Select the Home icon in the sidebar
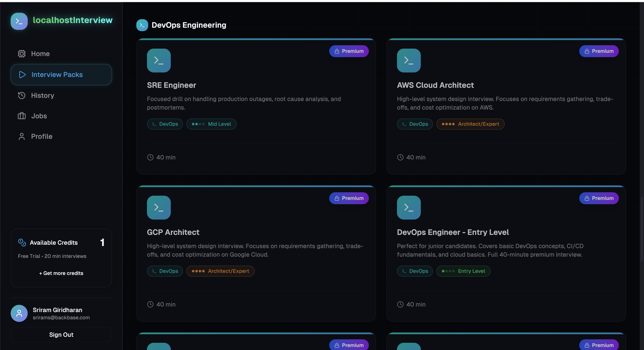The image size is (644, 350). (22, 54)
